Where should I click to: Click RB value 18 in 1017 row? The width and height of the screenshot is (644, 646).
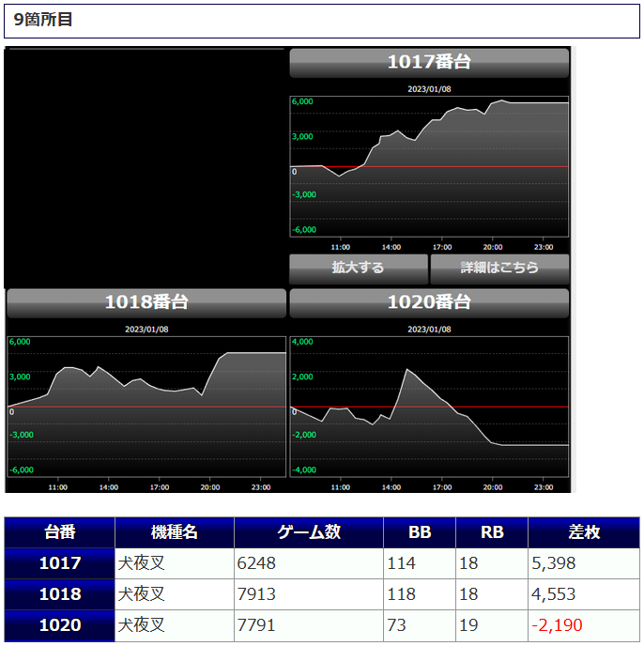click(x=468, y=563)
